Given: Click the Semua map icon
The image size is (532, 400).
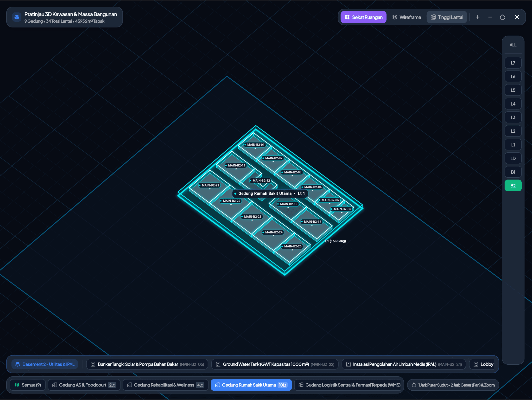Looking at the screenshot, I should click(x=17, y=385).
